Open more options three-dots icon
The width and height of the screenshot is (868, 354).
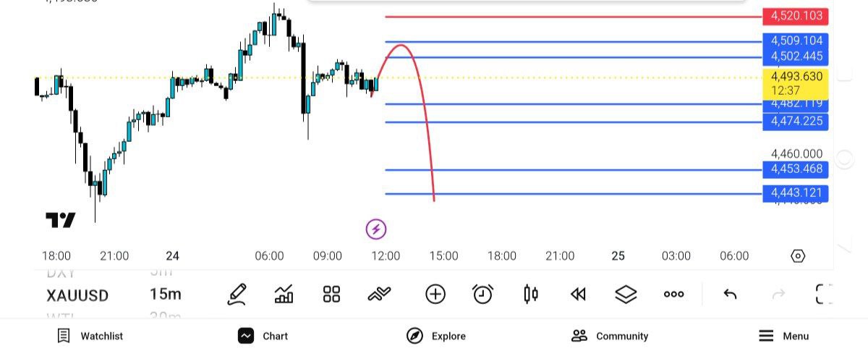coord(673,294)
